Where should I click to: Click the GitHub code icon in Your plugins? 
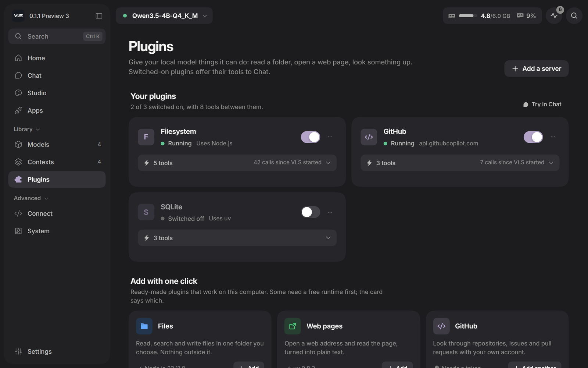point(369,137)
